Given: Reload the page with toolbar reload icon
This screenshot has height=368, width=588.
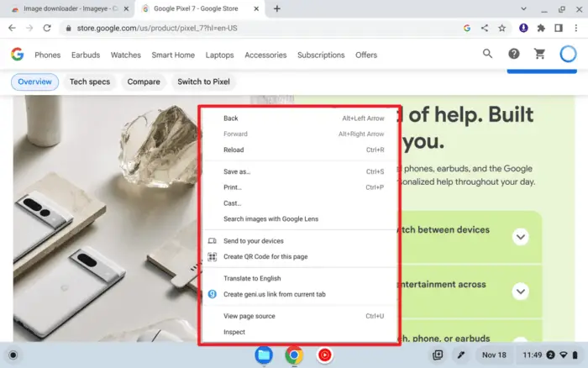Looking at the screenshot, I should (x=47, y=28).
